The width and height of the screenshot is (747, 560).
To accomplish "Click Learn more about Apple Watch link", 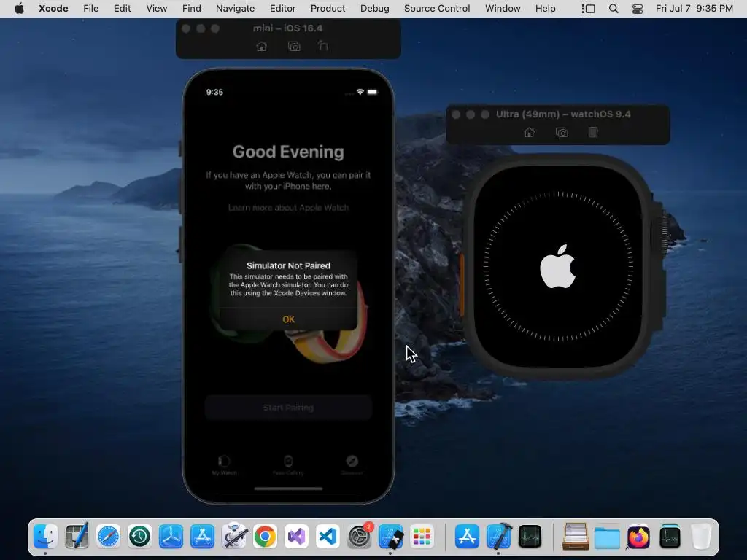I will [x=288, y=208].
